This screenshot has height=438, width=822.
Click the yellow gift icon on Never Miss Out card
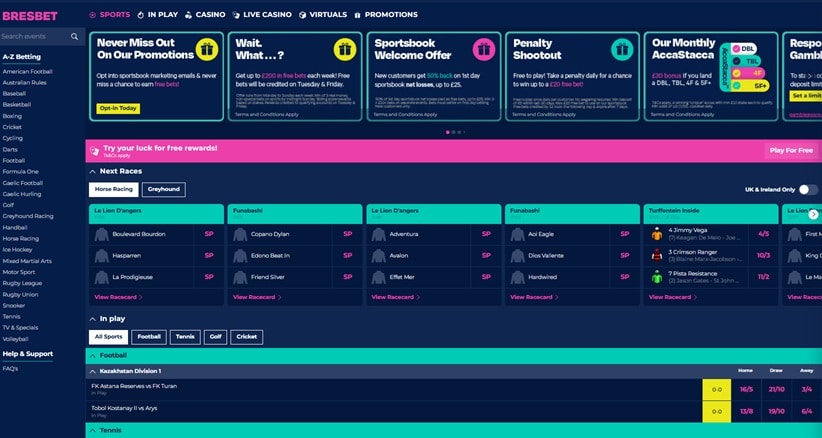point(207,50)
